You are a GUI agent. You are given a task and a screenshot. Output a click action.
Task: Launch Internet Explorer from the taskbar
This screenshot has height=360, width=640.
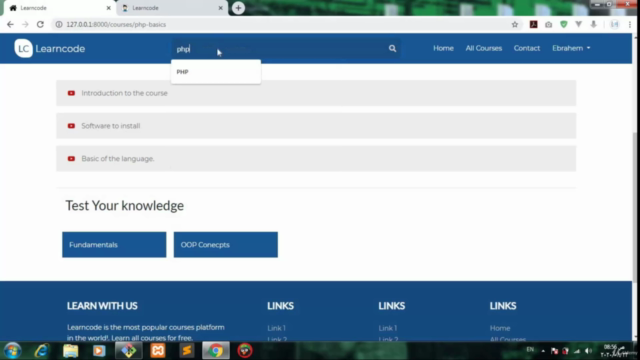41,351
